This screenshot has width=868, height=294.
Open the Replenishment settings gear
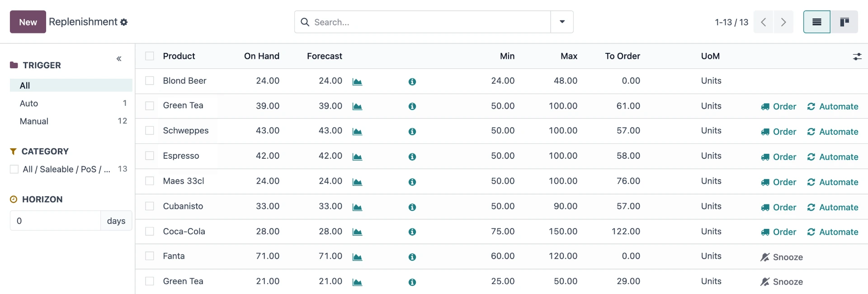tap(124, 22)
